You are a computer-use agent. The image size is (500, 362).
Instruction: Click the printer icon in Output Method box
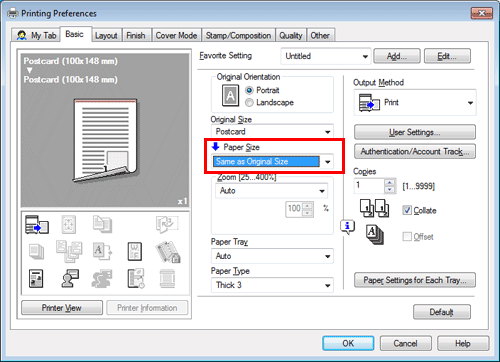pos(369,103)
